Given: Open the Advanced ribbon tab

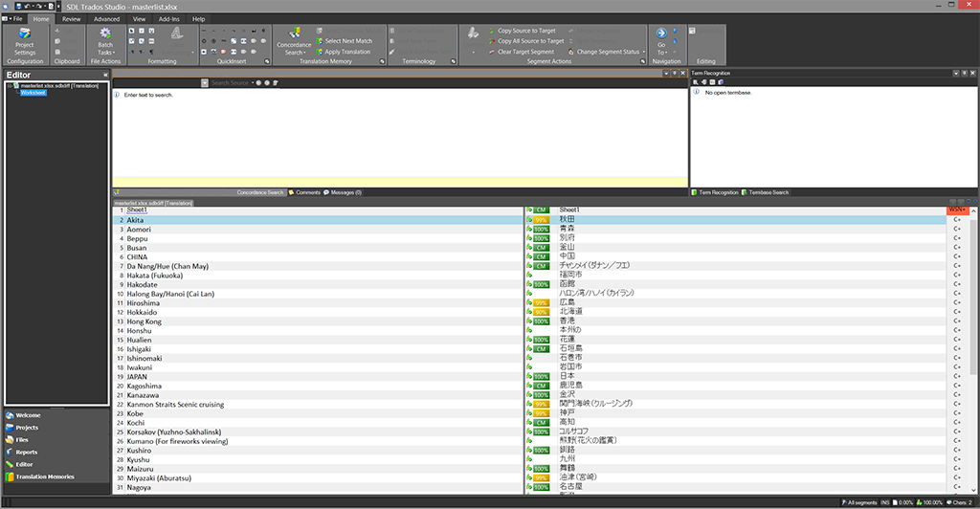Looking at the screenshot, I should tap(106, 18).
